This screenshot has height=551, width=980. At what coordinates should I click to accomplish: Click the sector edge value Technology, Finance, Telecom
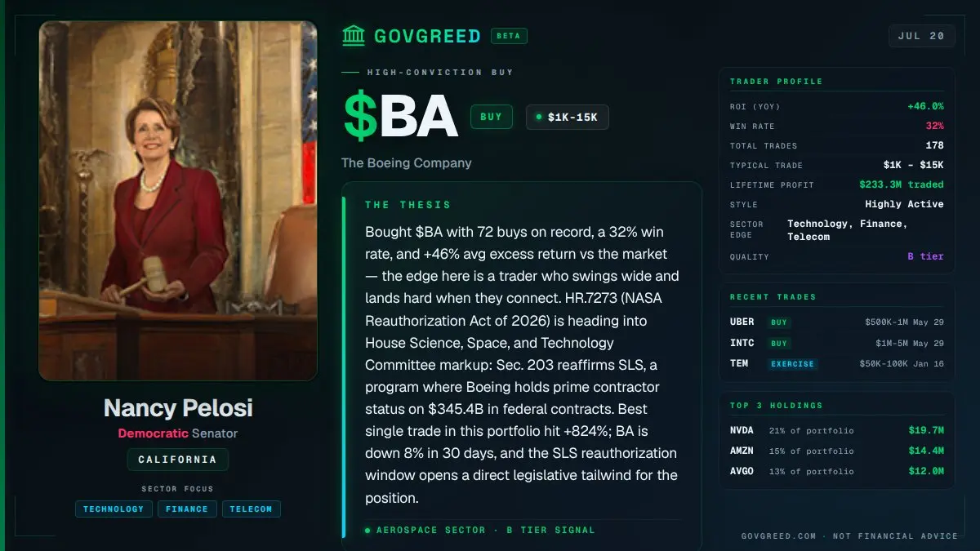click(848, 230)
